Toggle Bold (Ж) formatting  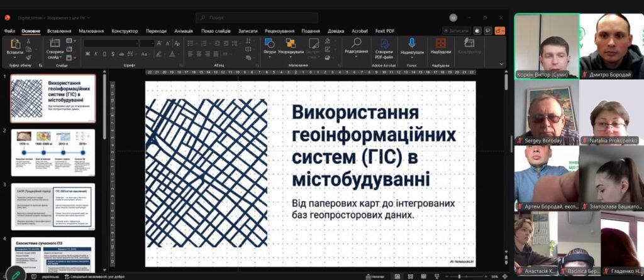(87, 54)
